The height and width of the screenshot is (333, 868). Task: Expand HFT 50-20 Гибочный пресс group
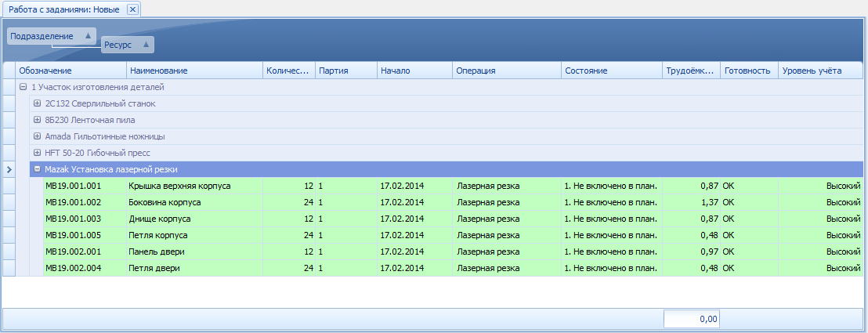tap(37, 153)
